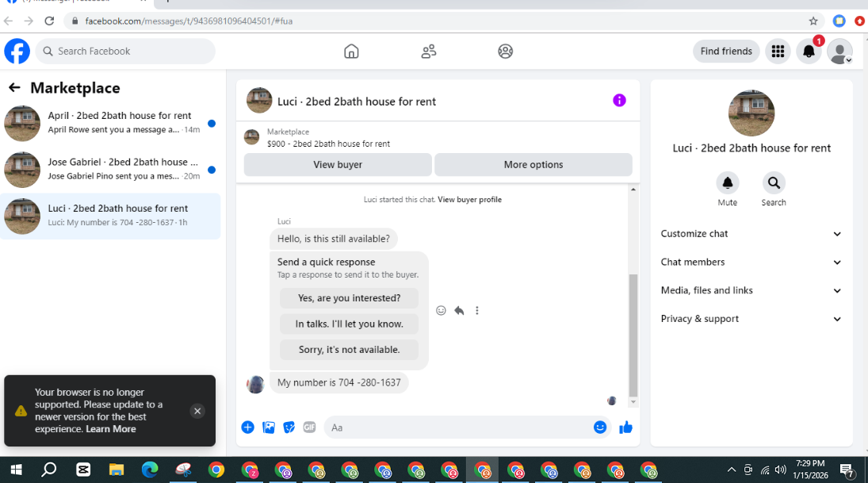Open Windows taskbar search
This screenshot has width=868, height=483.
[x=49, y=470]
